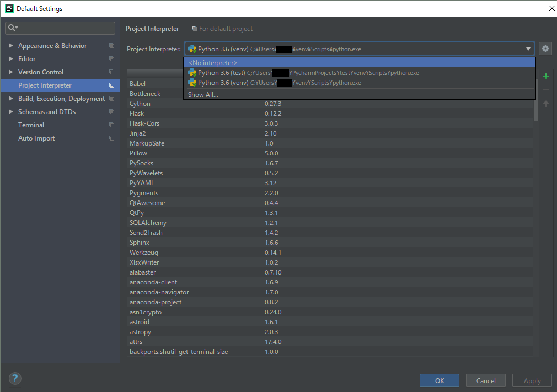Click the green plus to install package
The height and width of the screenshot is (392, 557).
[x=546, y=77]
